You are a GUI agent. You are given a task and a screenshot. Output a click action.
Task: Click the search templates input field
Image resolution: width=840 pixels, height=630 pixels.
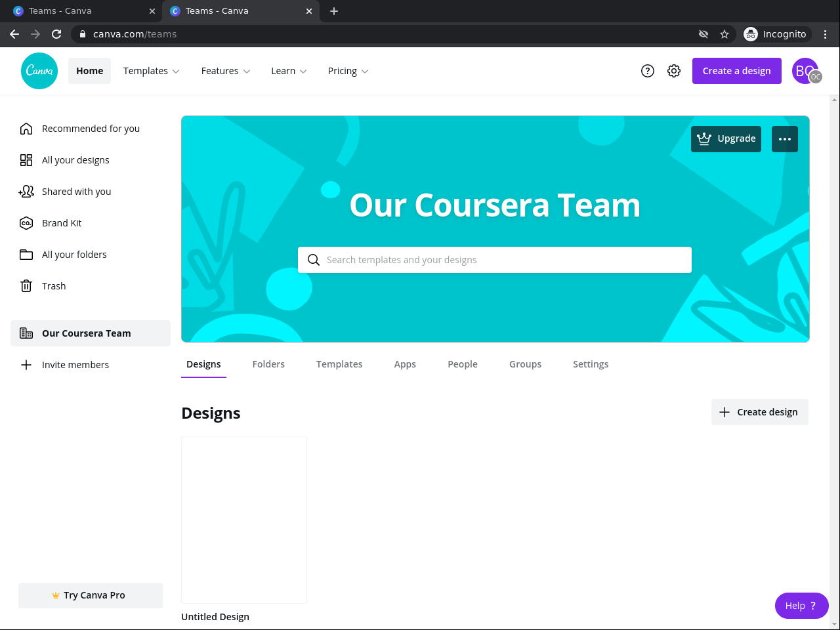pos(495,260)
